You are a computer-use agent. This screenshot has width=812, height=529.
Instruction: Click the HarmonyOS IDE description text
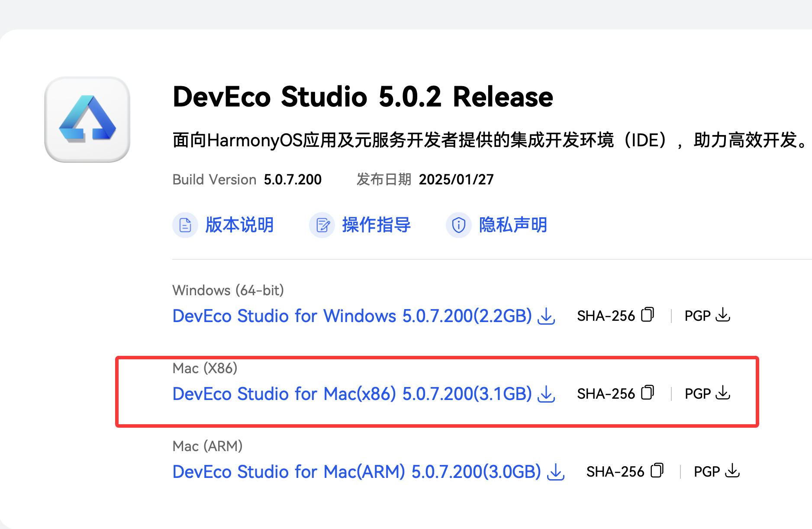[490, 140]
